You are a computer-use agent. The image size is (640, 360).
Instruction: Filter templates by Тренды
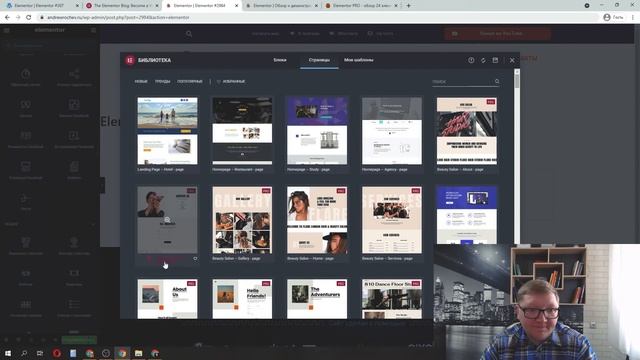(162, 82)
